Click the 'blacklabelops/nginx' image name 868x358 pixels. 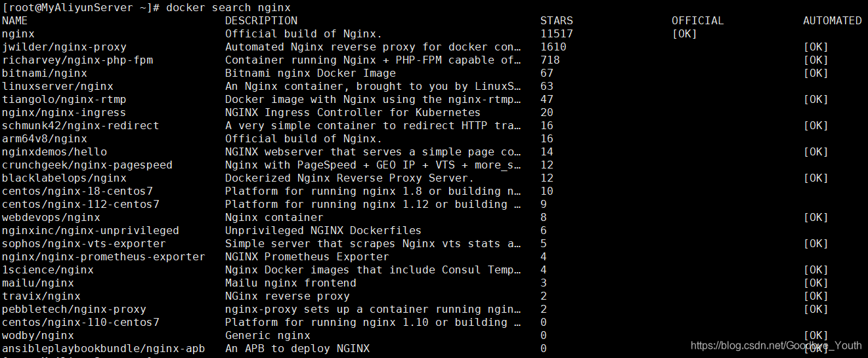coord(64,178)
